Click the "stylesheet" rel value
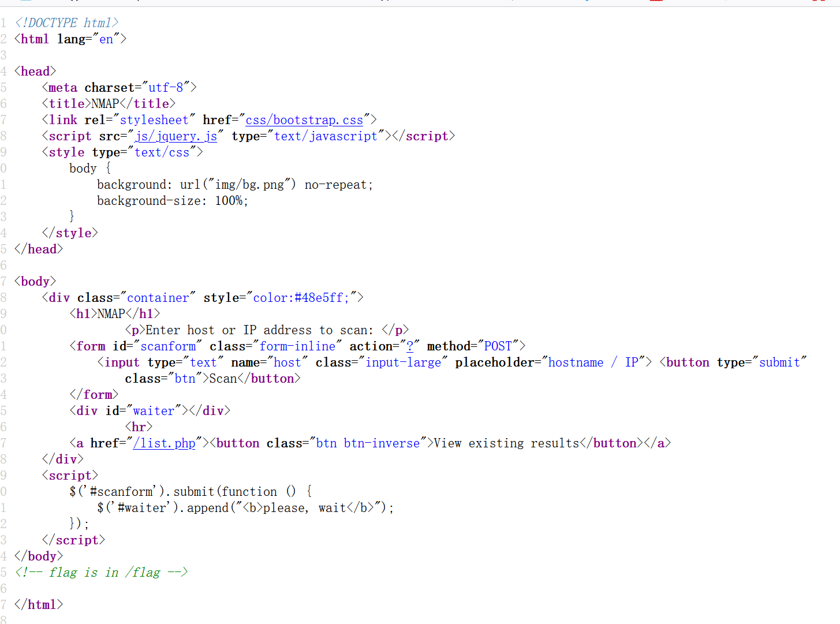This screenshot has width=840, height=624. coord(154,120)
